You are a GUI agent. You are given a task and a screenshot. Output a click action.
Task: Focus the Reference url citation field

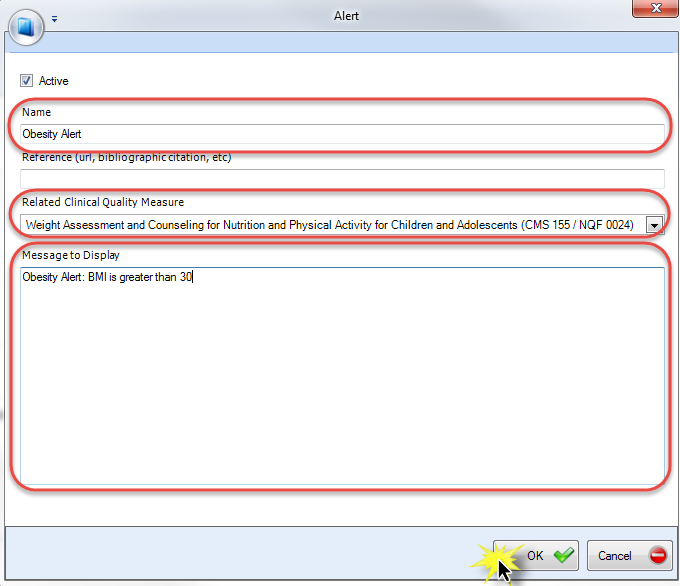(x=342, y=179)
